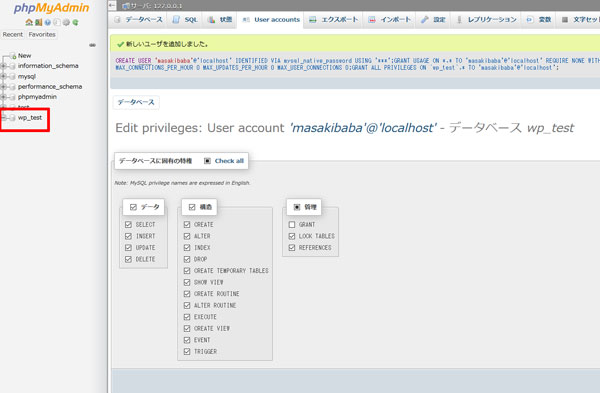Image resolution: width=600 pixels, height=393 pixels.
Task: Click the データベース sub-tab below the query
Action: [x=136, y=102]
